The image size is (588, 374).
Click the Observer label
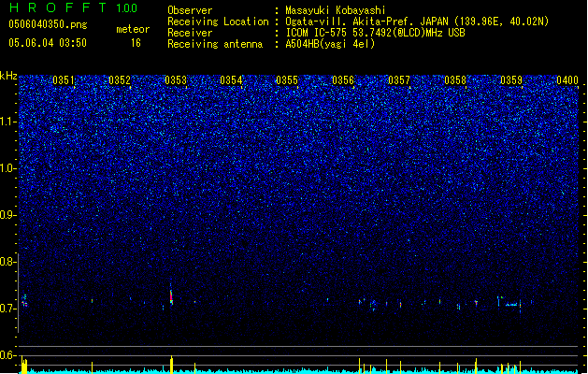click(x=190, y=10)
